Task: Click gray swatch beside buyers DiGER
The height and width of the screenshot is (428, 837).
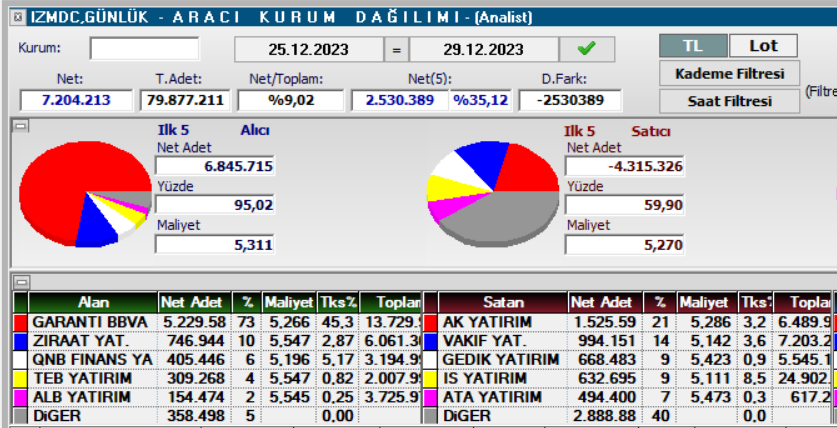Action: coord(20,416)
